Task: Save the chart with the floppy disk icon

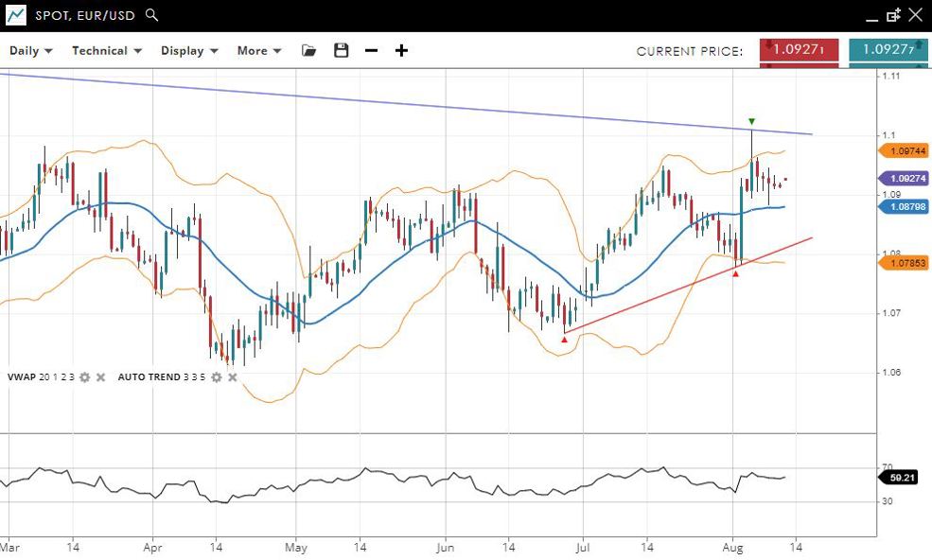Action: click(341, 51)
